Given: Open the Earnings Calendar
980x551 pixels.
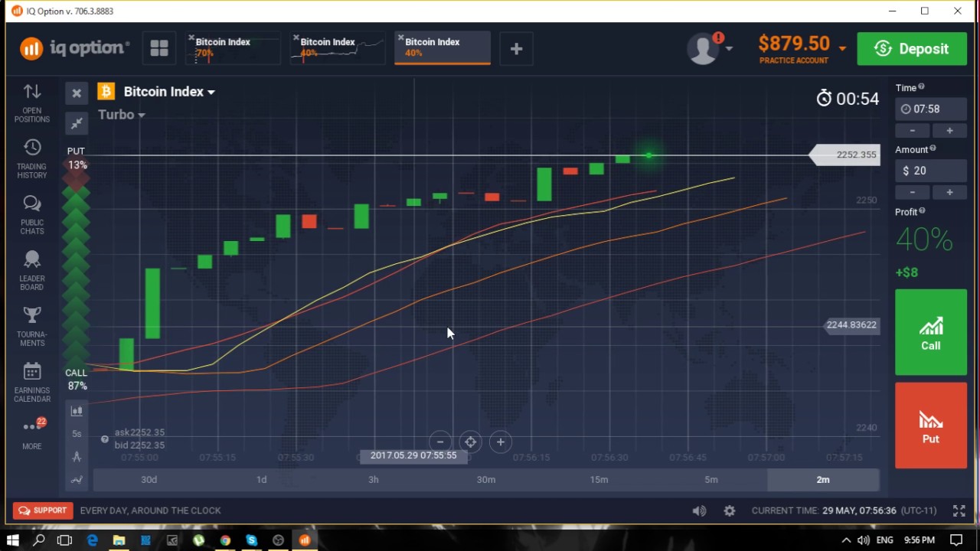Looking at the screenshot, I should tap(32, 383).
